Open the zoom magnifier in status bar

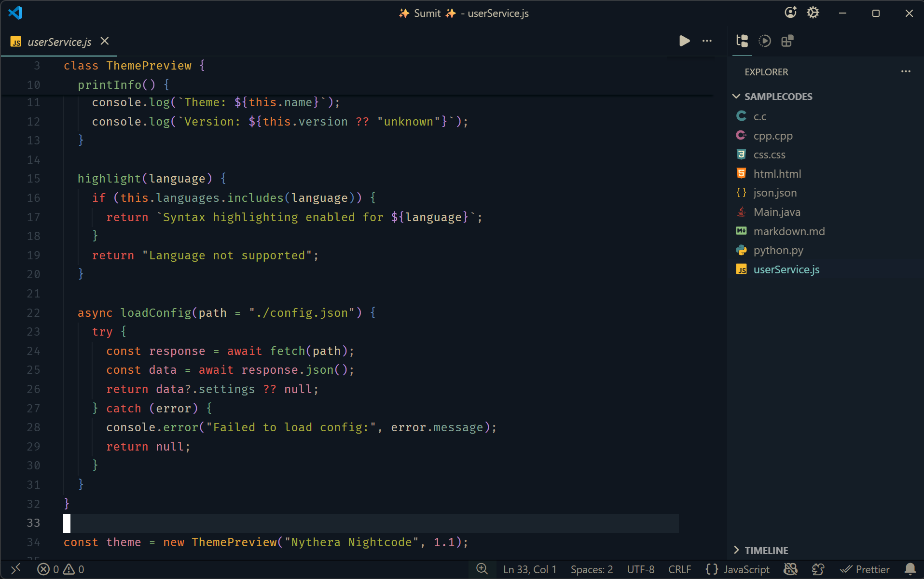point(482,569)
